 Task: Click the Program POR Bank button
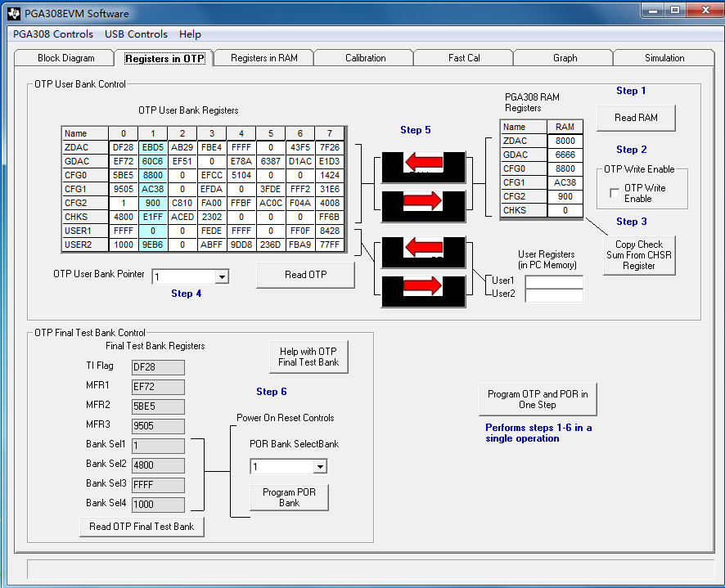(x=289, y=497)
